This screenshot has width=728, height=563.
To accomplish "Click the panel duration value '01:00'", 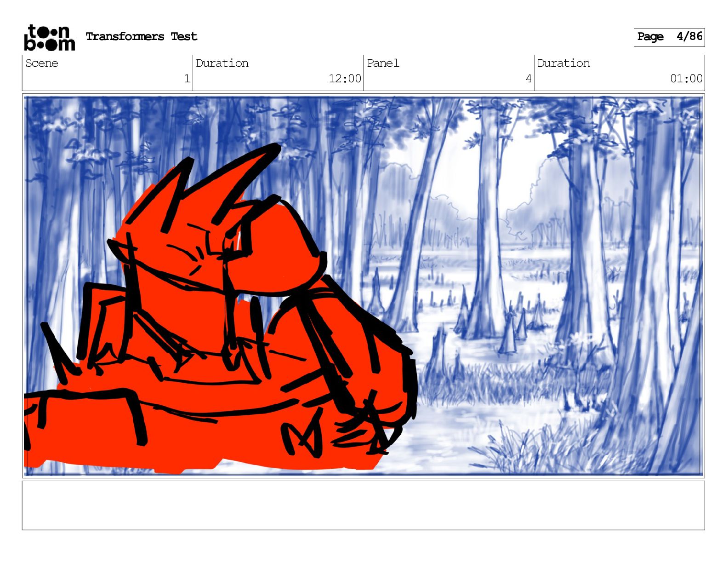I will click(x=686, y=79).
